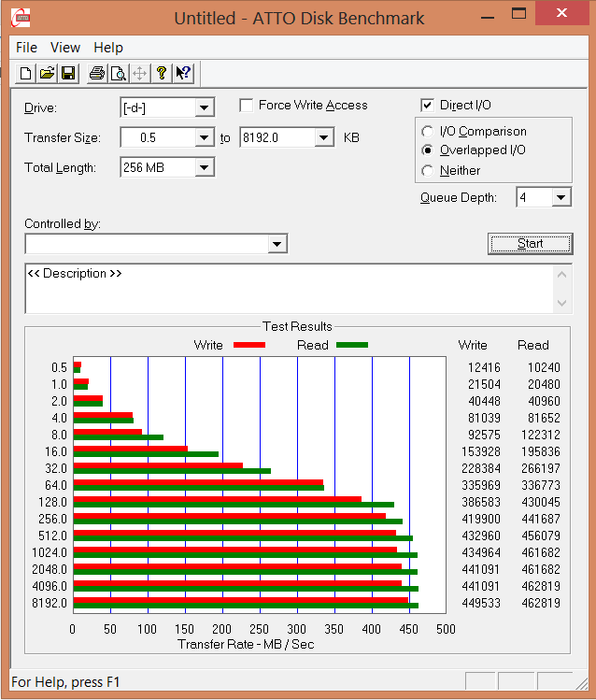Viewport: 596px width, 700px height.
Task: Open the Queue Depth dropdown
Action: click(561, 197)
